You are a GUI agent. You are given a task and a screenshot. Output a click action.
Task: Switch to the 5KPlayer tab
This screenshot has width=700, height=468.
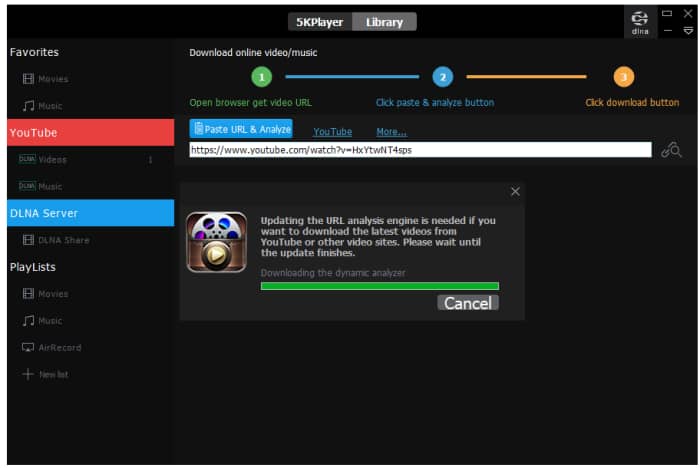pos(320,22)
